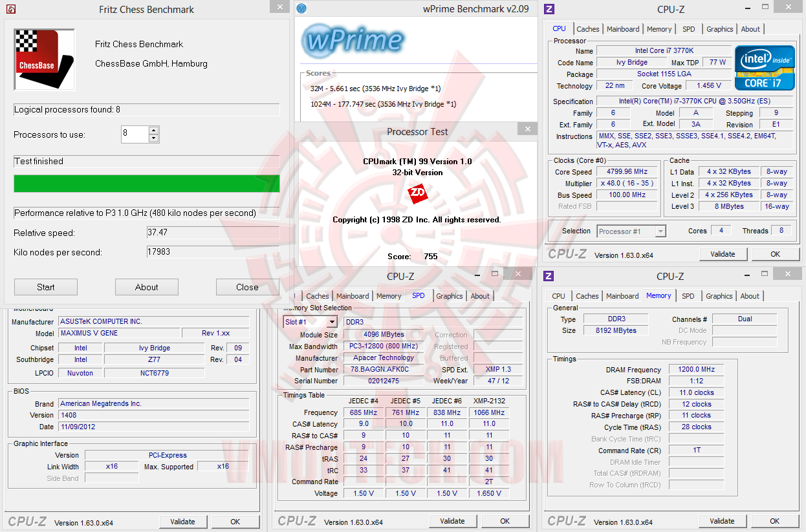Click the Fritz Chess Benchmark title bar icon
This screenshot has height=532, width=806.
coord(10,9)
